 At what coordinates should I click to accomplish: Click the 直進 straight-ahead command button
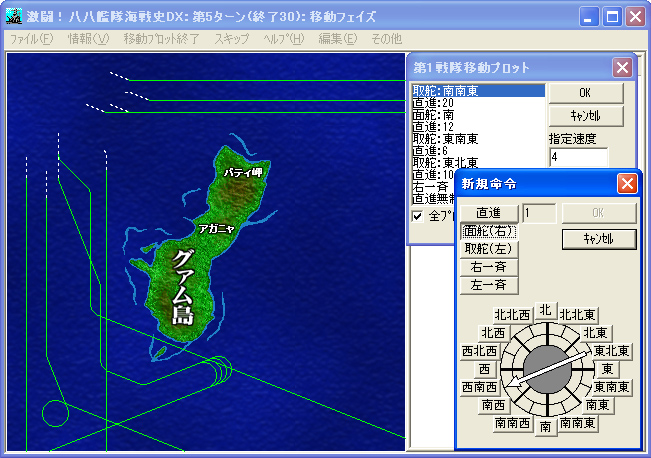489,213
